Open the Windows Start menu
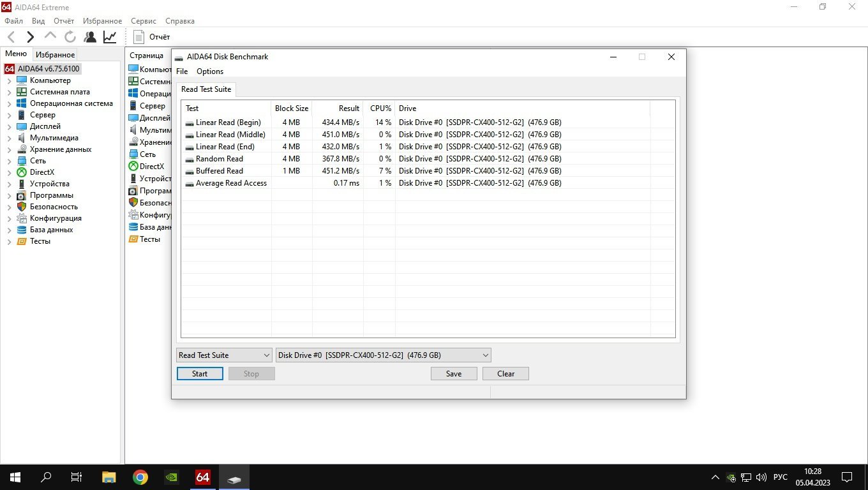 (15, 477)
